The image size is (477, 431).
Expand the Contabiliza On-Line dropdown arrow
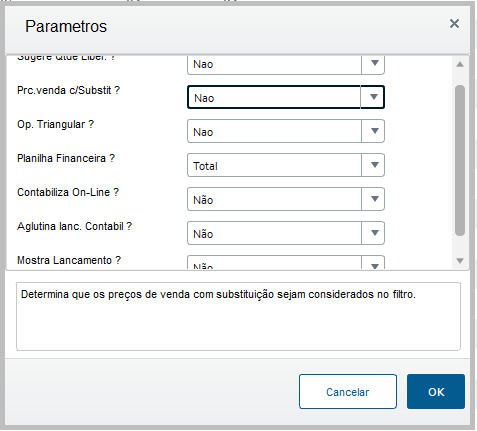click(373, 199)
